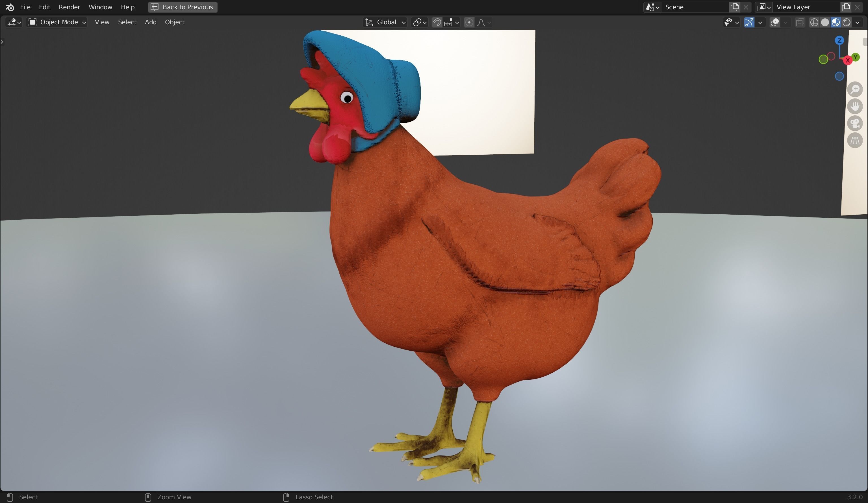Toggle the camera view button
Screen dimensions: 868x503
pyautogui.click(x=855, y=124)
